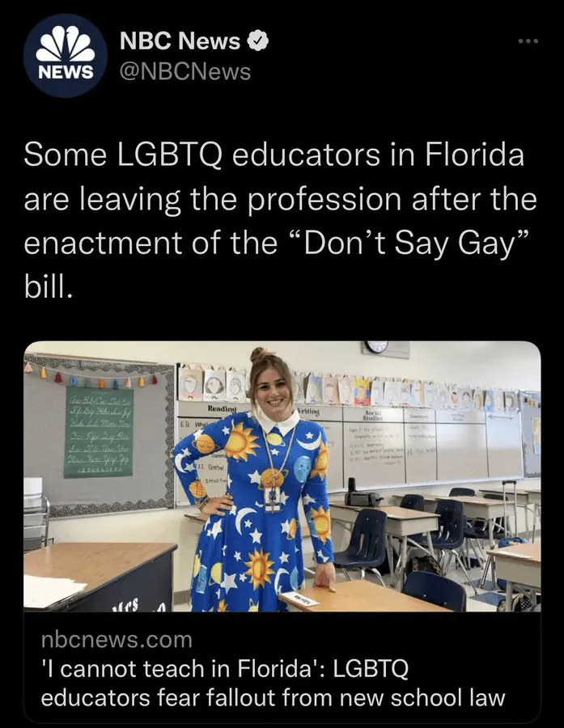Open the classroom teacher article photo
Image resolution: width=564 pixels, height=728 pixels.
pos(282,476)
